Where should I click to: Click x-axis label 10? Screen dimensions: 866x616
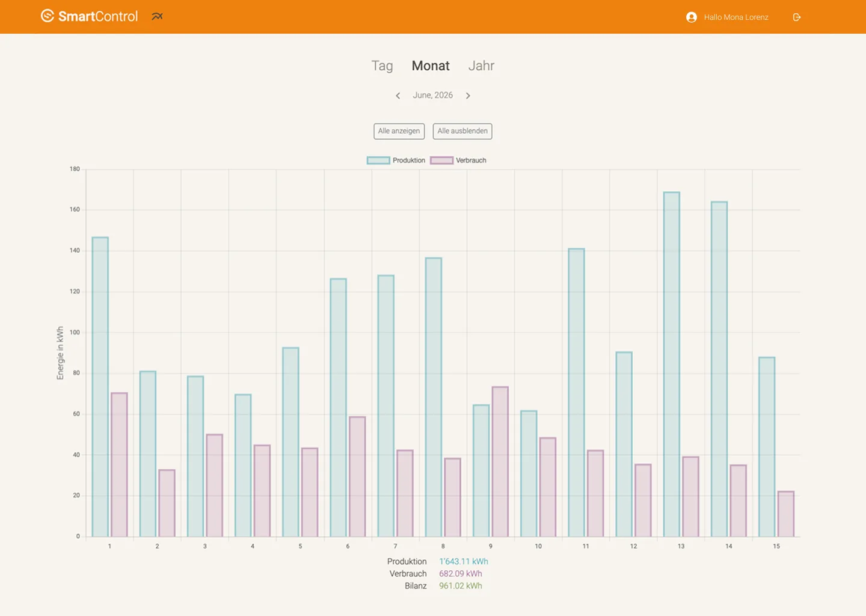pos(538,546)
